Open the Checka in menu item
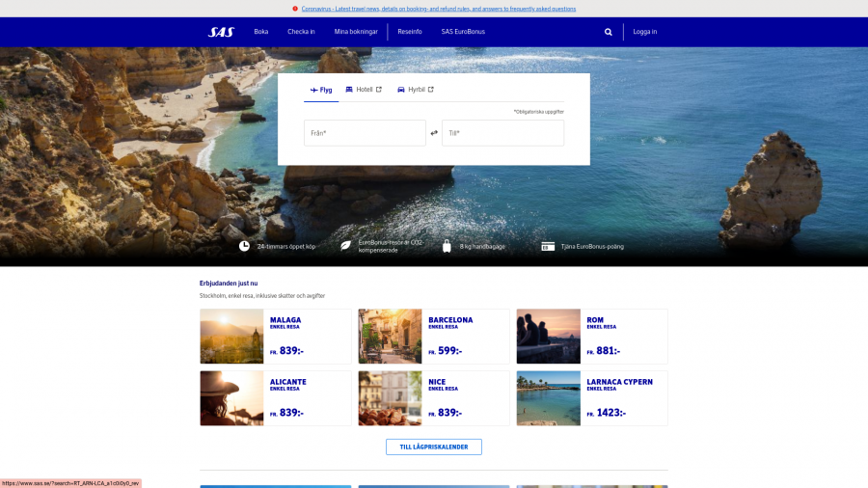The height and width of the screenshot is (488, 868). [301, 32]
